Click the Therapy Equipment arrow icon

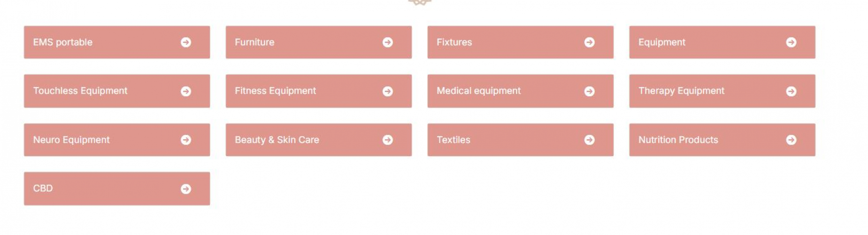tap(791, 91)
